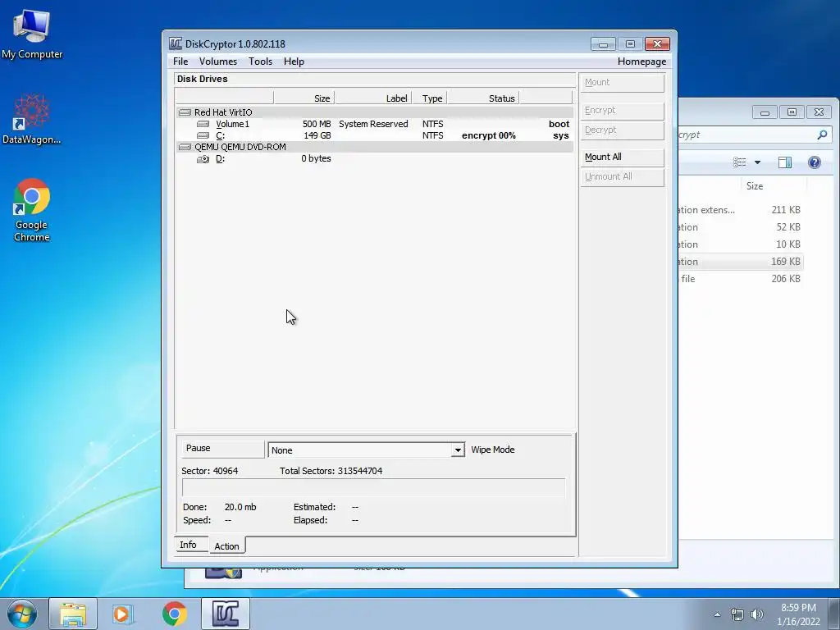
Task: Toggle preview pane in Explorer window
Action: pyautogui.click(x=785, y=162)
